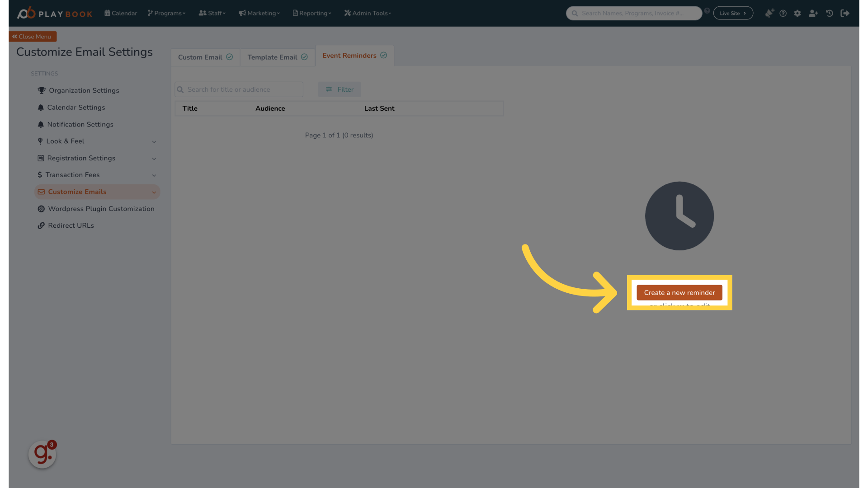Toggle Customize Emails submenu
Image resolution: width=868 pixels, height=488 pixels.
click(154, 192)
